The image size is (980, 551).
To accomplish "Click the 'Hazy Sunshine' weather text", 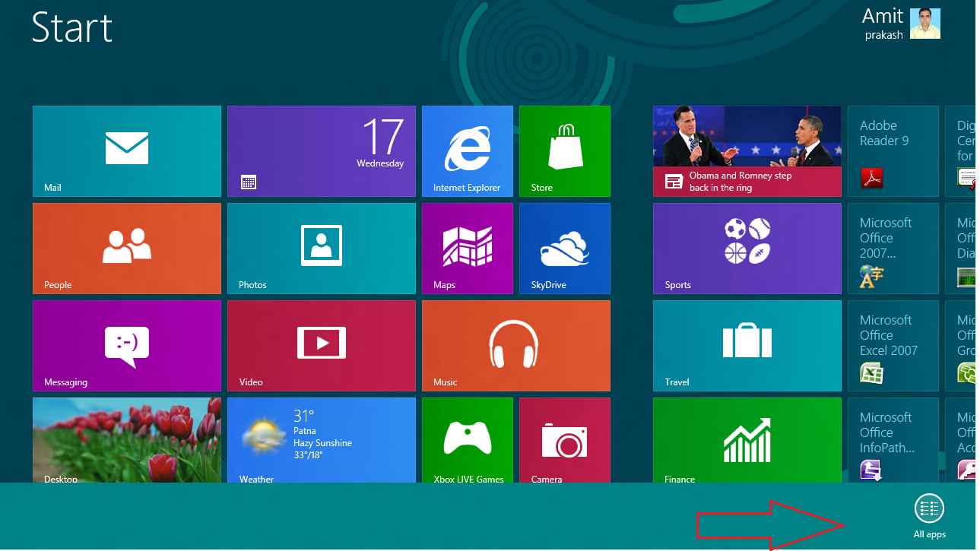I will [x=322, y=443].
